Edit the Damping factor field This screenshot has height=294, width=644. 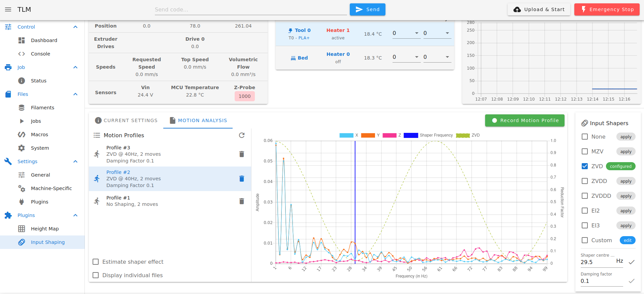(602, 281)
